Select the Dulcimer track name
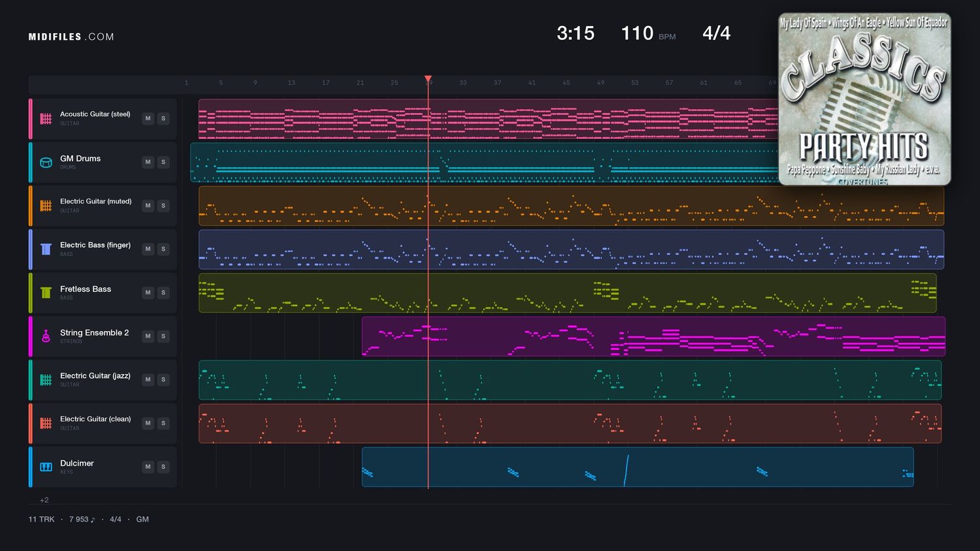The height and width of the screenshot is (551, 980). pos(77,463)
